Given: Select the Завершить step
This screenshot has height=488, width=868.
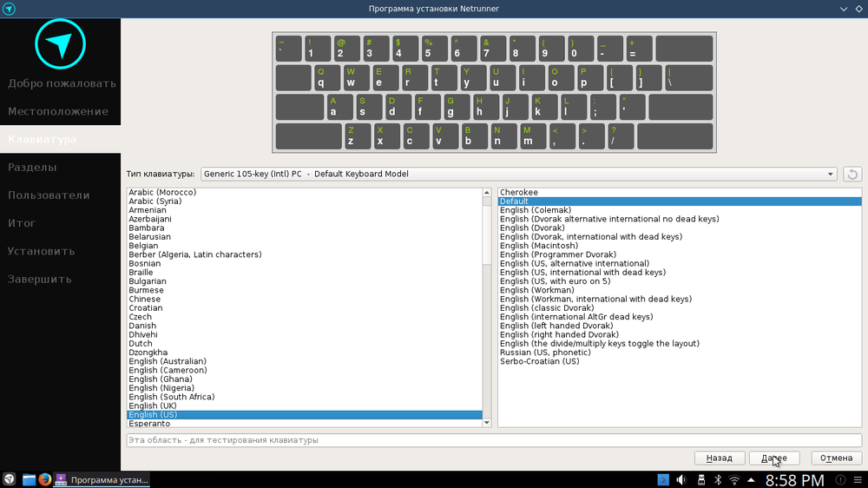Looking at the screenshot, I should 61,280.
